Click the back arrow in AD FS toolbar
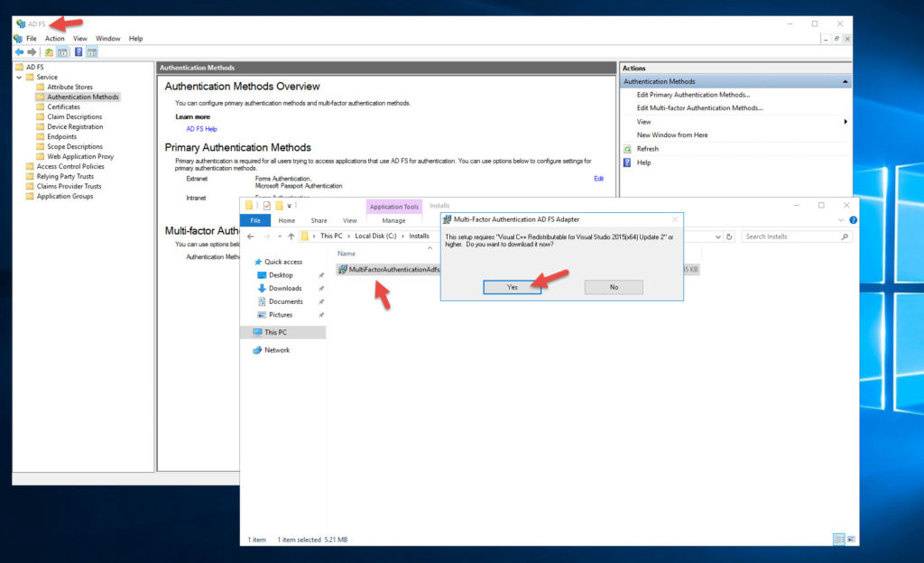Image resolution: width=924 pixels, height=563 pixels. coord(19,52)
